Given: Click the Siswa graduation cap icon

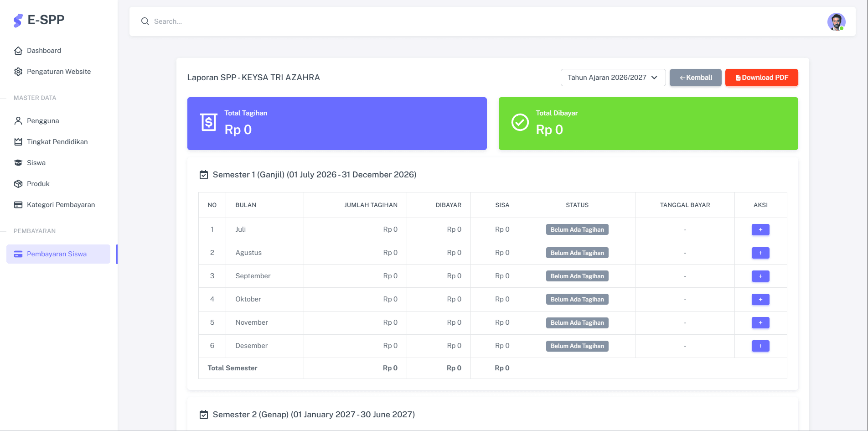Looking at the screenshot, I should coord(18,163).
